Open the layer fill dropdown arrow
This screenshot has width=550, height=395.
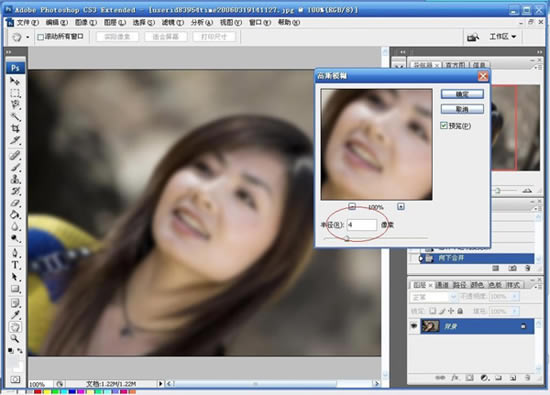coord(515,311)
